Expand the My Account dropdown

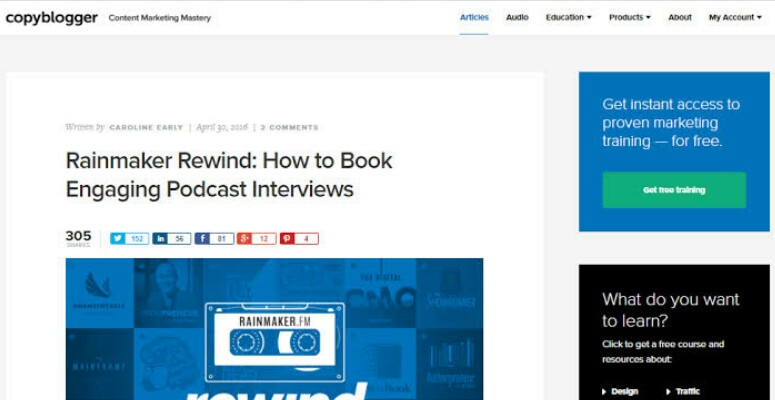[x=735, y=17]
